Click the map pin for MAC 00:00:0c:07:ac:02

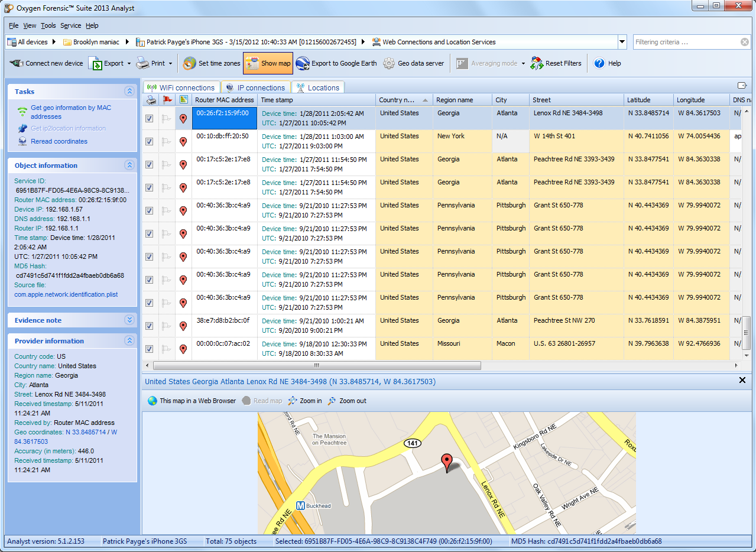(x=183, y=349)
